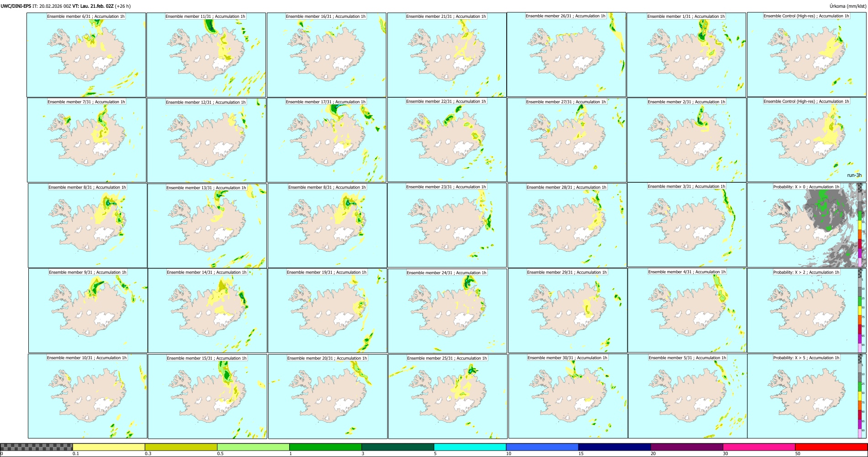Click the 'run-3h' label
Image resolution: width=868 pixels, height=457 pixels.
point(854,175)
